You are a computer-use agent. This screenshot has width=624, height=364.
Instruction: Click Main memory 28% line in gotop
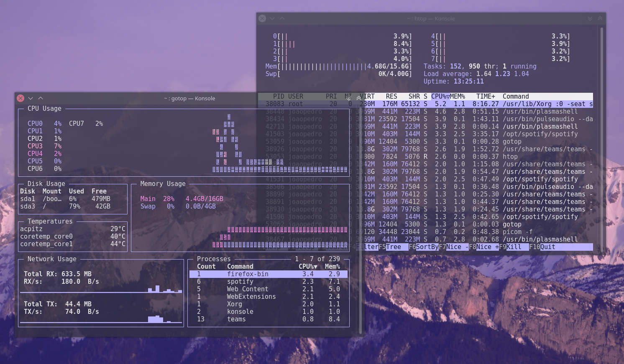182,199
